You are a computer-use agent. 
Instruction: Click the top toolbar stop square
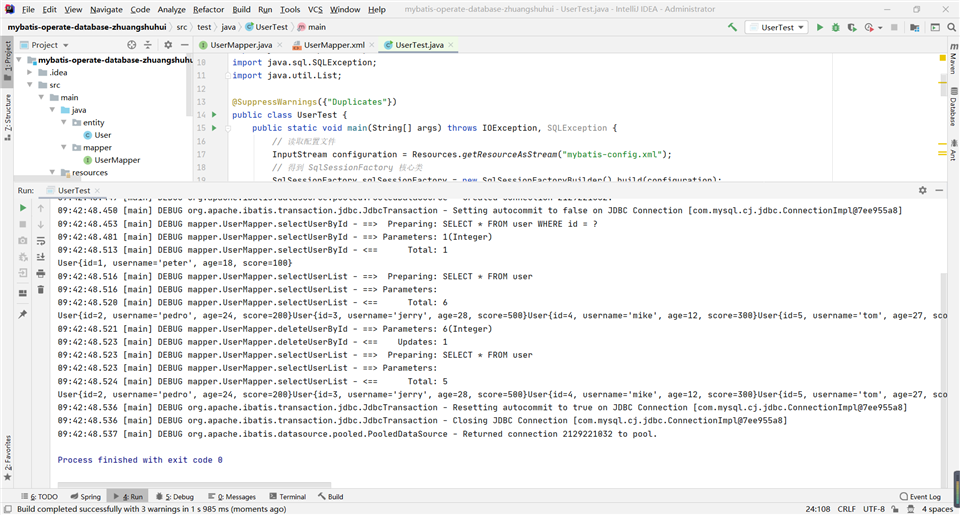894,27
